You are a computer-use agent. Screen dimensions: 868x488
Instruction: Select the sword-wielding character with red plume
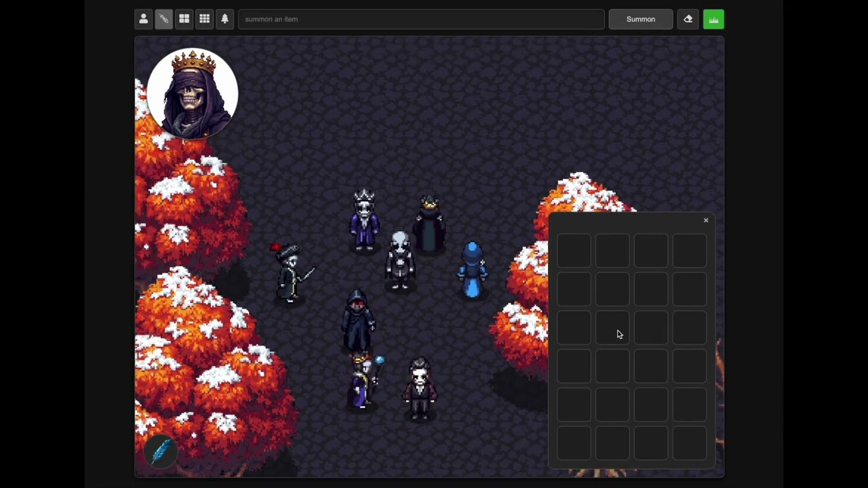(292, 273)
